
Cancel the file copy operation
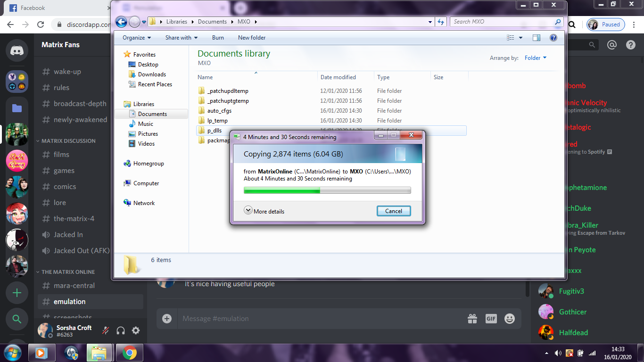click(394, 211)
